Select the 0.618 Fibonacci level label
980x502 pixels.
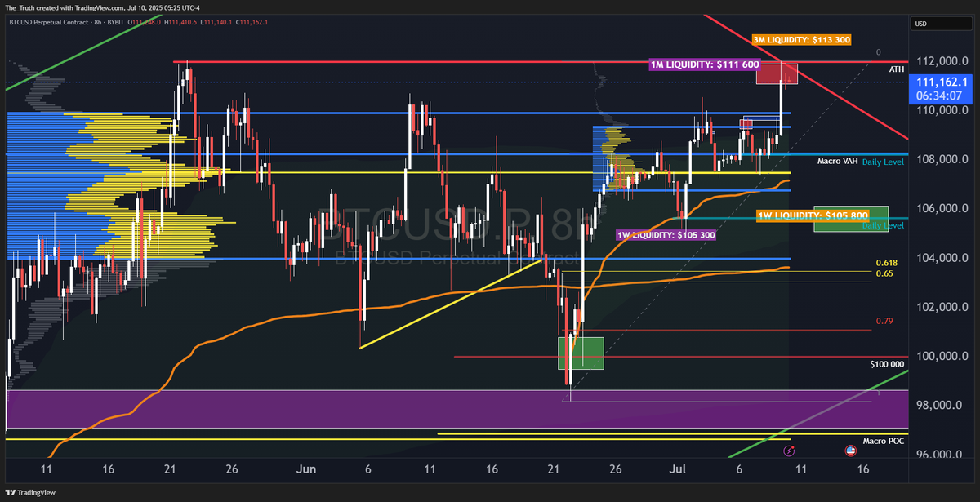pos(887,262)
